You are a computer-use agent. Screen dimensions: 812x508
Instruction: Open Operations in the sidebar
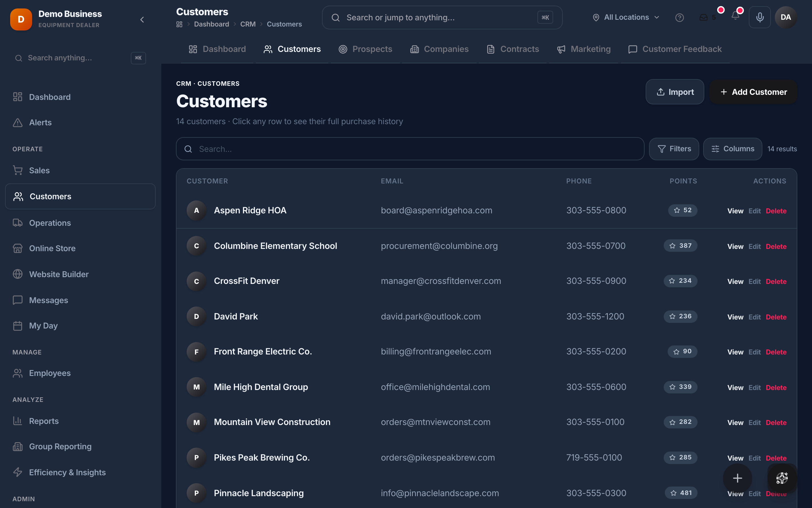[80, 223]
